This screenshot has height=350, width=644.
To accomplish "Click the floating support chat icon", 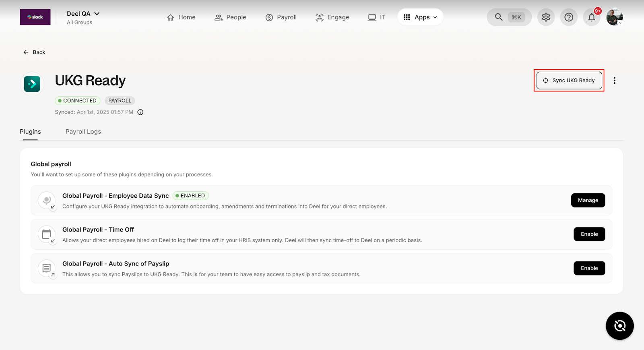I will pyautogui.click(x=619, y=325).
